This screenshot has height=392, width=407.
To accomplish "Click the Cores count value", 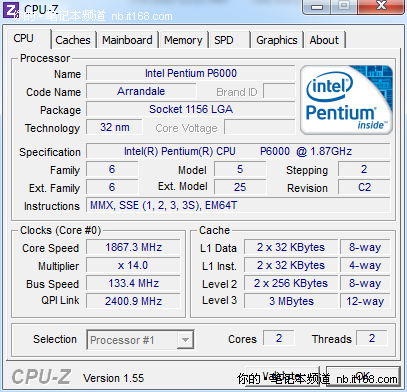I will (x=279, y=338).
